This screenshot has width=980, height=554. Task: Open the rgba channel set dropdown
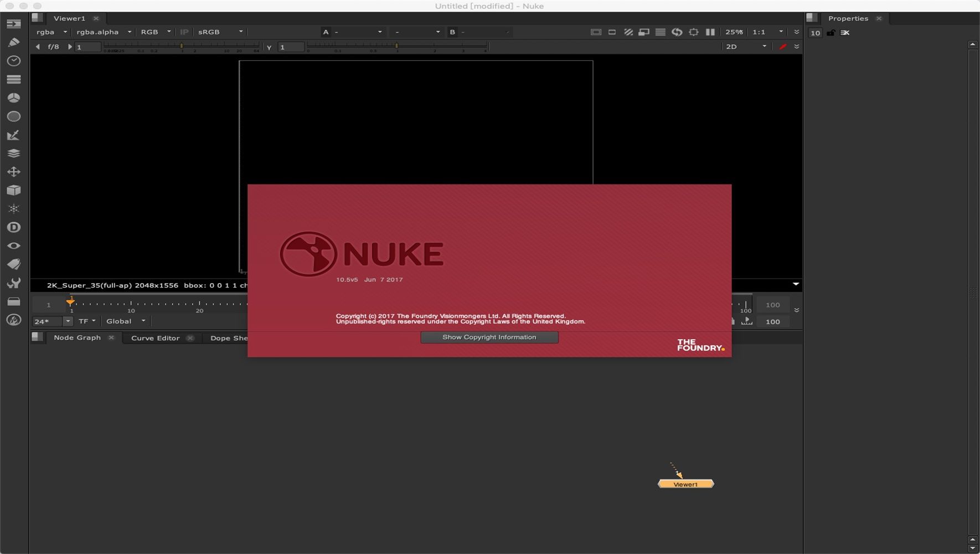(51, 32)
